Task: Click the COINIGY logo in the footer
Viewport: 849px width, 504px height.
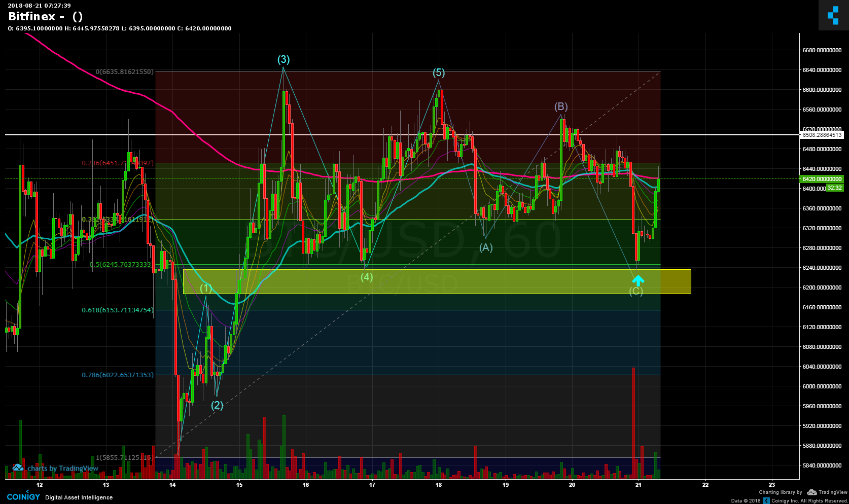Action: point(23,497)
